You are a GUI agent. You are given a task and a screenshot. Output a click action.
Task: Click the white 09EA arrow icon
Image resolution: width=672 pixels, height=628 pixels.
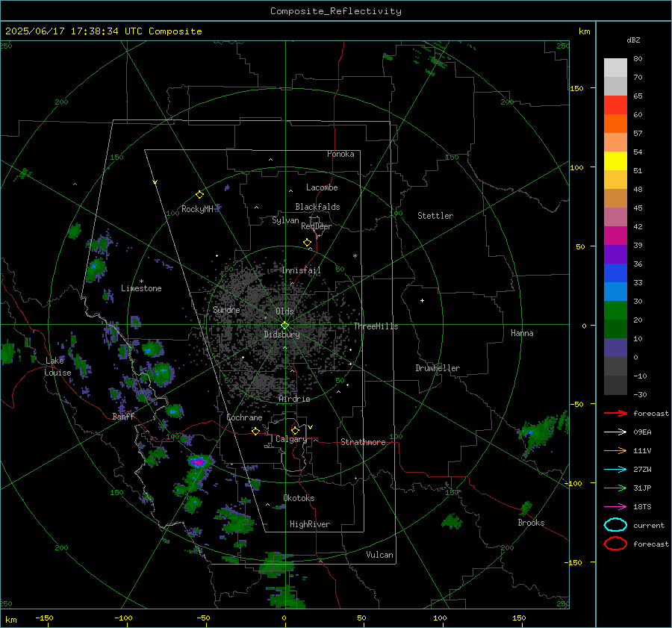615,432
